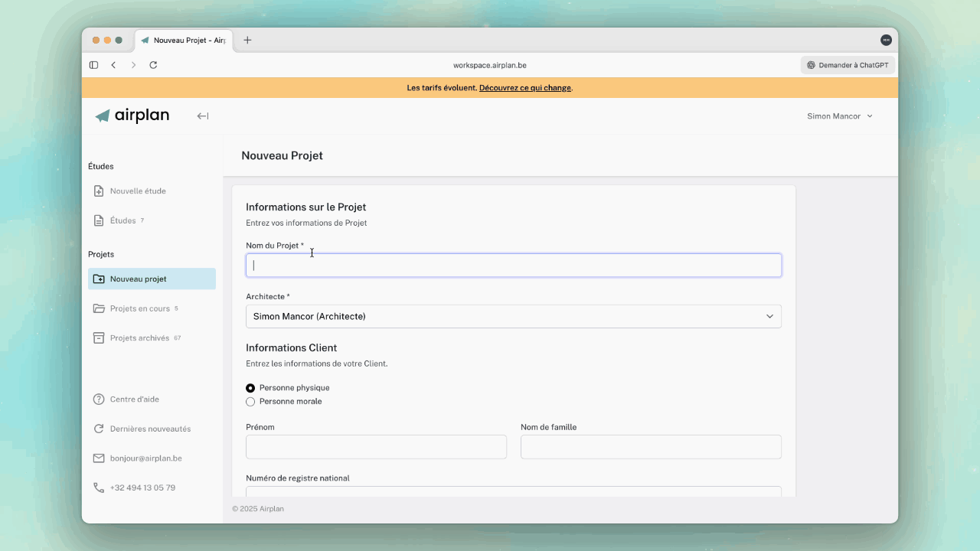
Task: Open the Architecte dropdown
Action: pyautogui.click(x=514, y=316)
